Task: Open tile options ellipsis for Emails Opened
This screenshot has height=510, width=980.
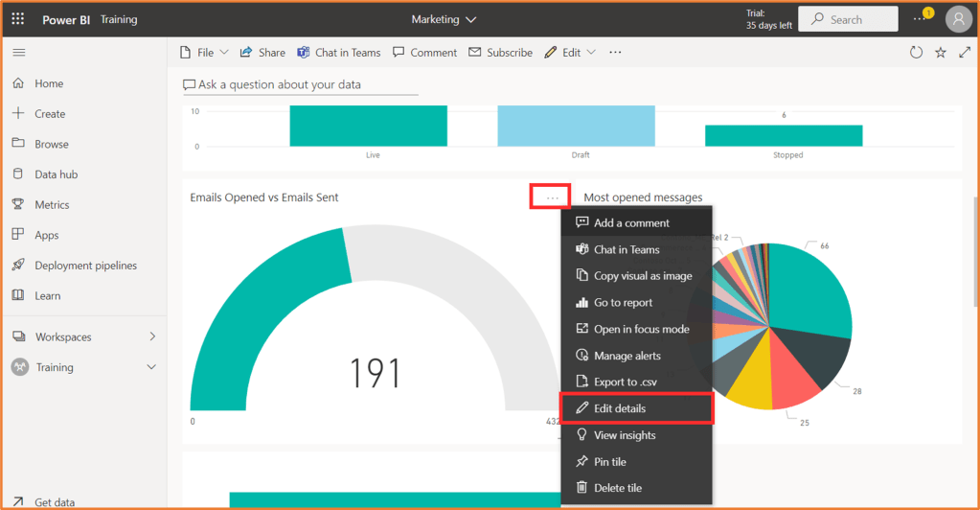Action: pos(552,197)
